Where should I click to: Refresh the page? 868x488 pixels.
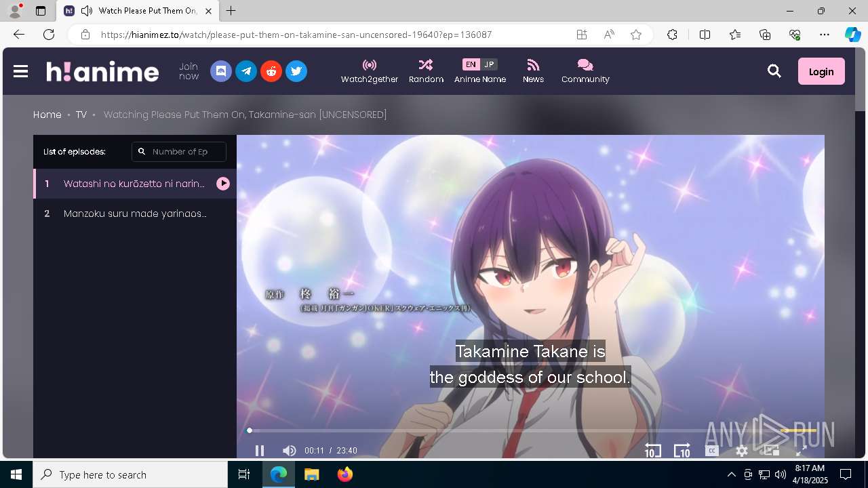(49, 35)
